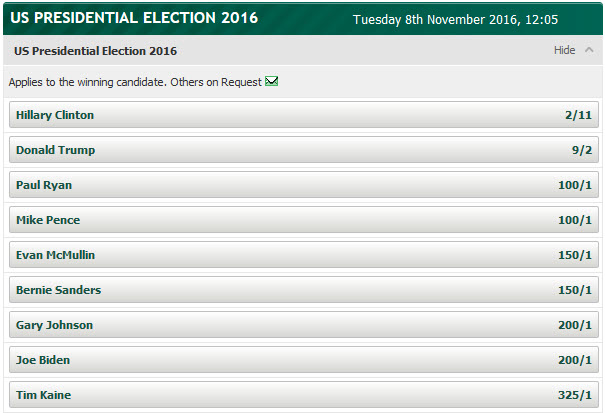Image resolution: width=605 pixels, height=413 pixels.
Task: Pick the Joe Biden bet row
Action: (x=304, y=360)
